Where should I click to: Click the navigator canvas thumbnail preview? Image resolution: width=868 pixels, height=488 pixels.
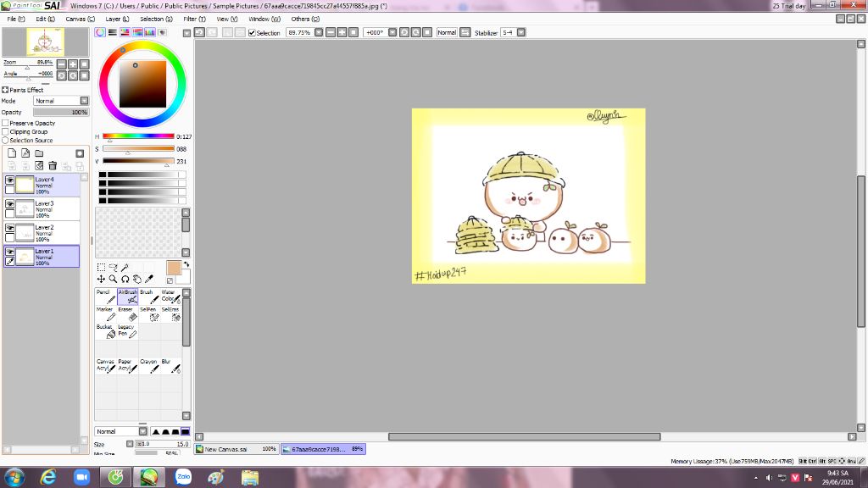pyautogui.click(x=46, y=42)
